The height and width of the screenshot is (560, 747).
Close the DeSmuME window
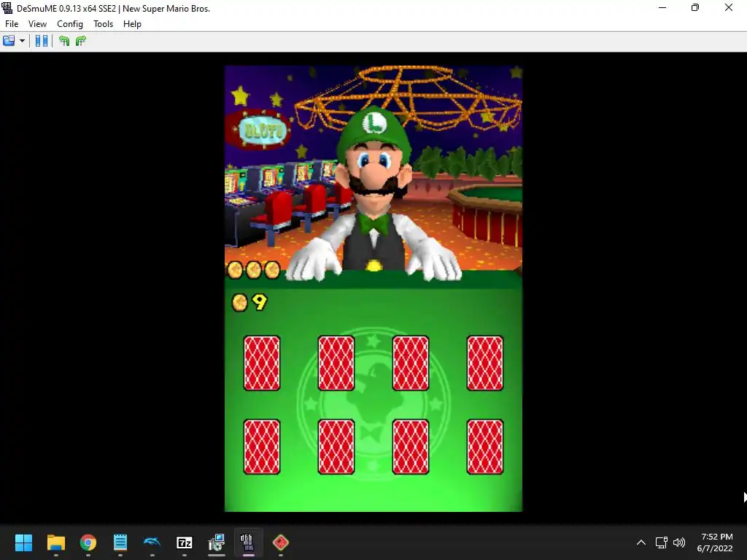[x=729, y=8]
